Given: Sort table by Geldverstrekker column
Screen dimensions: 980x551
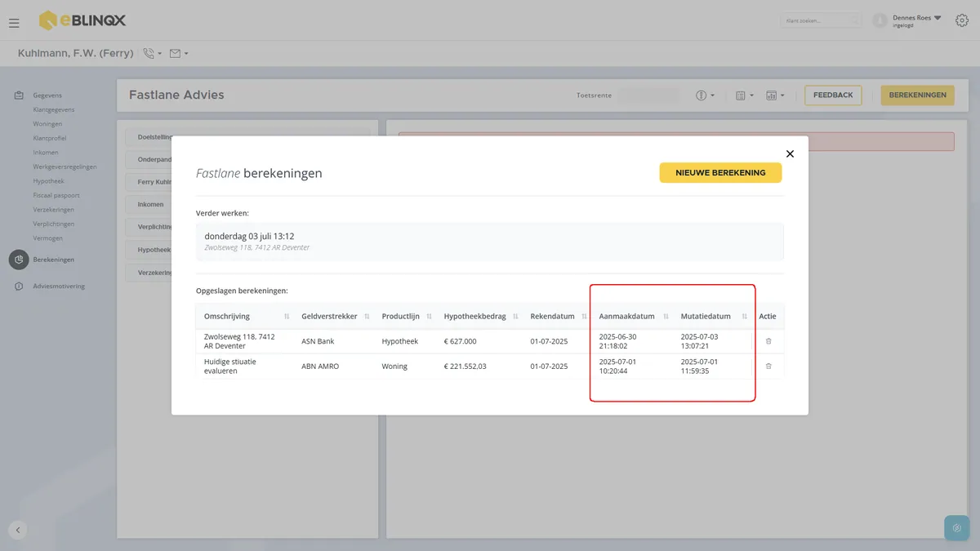Looking at the screenshot, I should [x=365, y=317].
